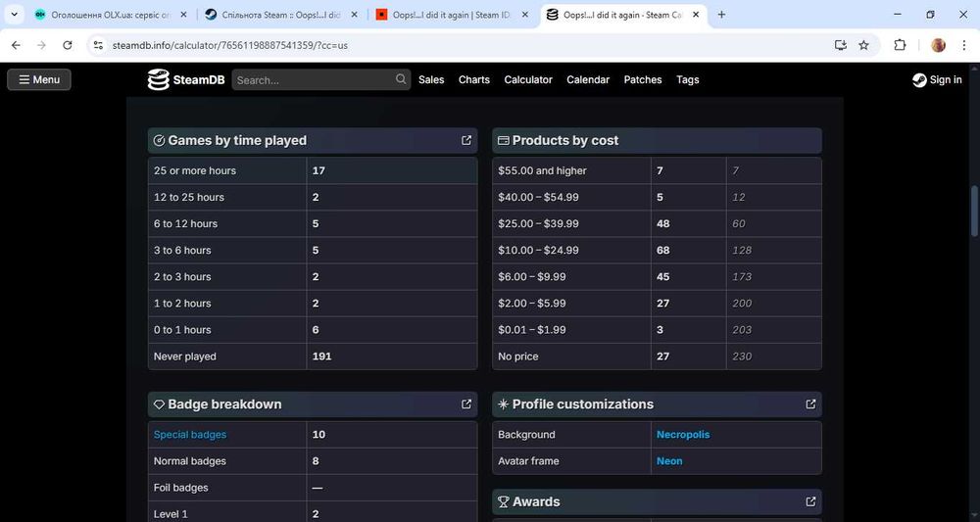Switch to the Oops!...I did it again Steam ID tab
This screenshot has width=980, height=522.
[x=453, y=15]
